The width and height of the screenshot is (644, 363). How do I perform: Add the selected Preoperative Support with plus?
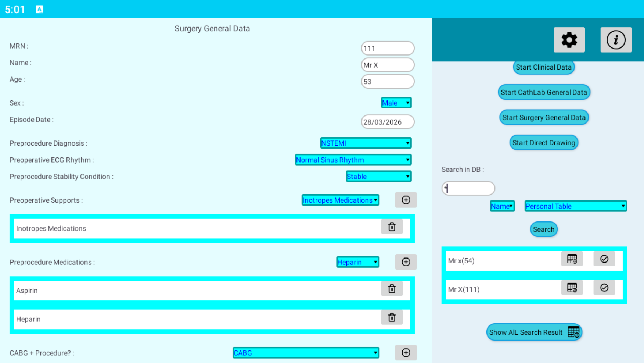[406, 200]
